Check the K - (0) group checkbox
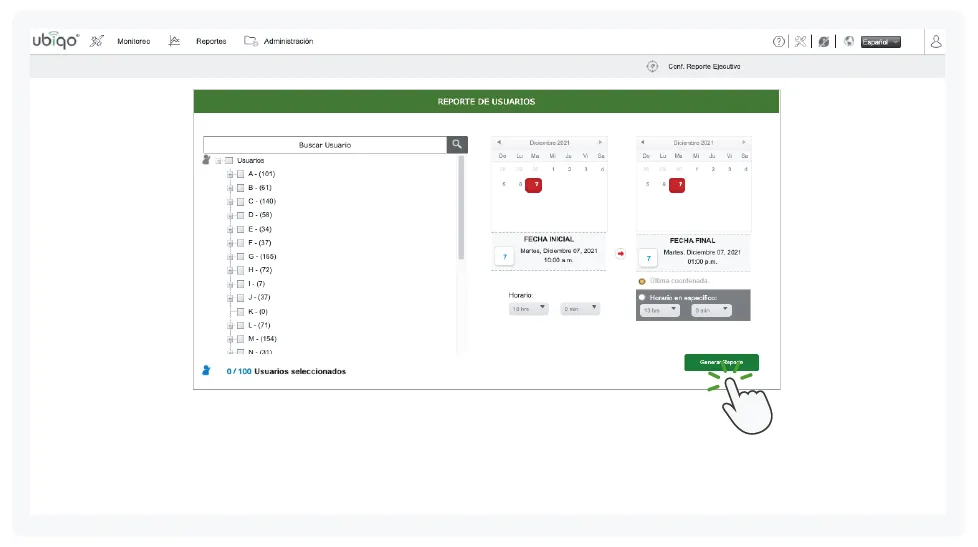 [240, 311]
